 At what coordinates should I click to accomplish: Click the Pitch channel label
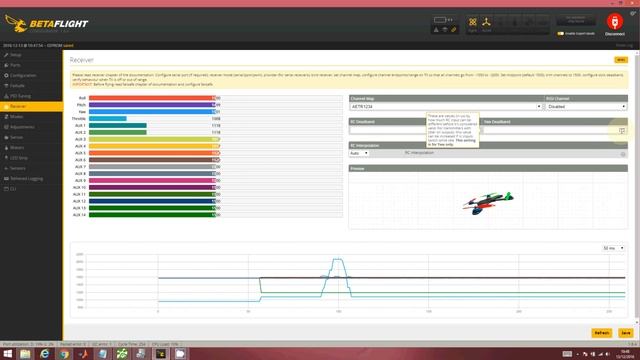pos(81,105)
